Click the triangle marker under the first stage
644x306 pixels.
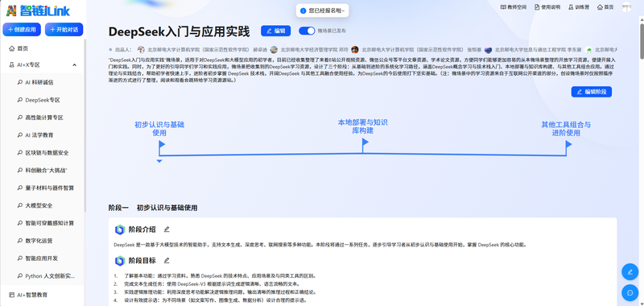159,161
